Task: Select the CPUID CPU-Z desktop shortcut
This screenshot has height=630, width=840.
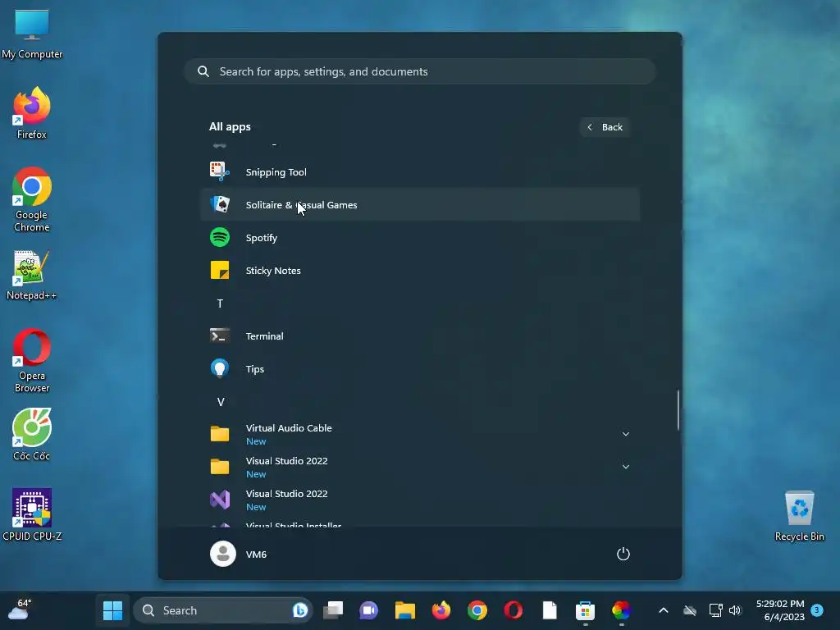Action: coord(32,515)
